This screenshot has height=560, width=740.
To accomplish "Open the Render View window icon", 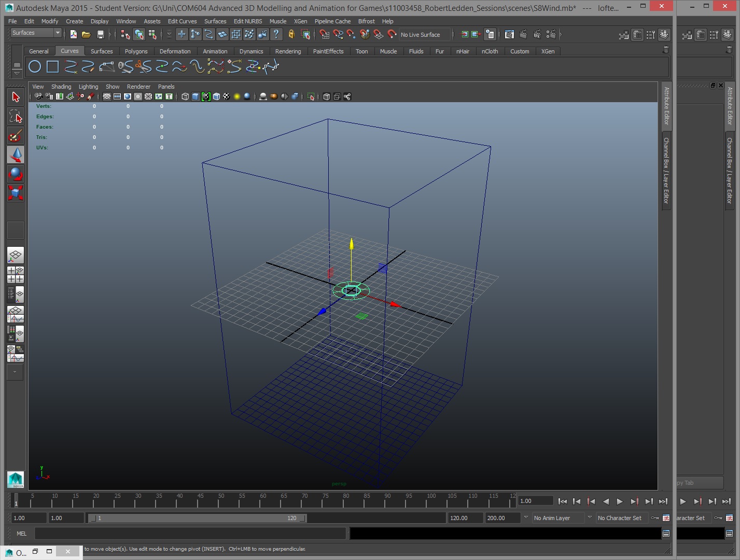I will pos(509,34).
